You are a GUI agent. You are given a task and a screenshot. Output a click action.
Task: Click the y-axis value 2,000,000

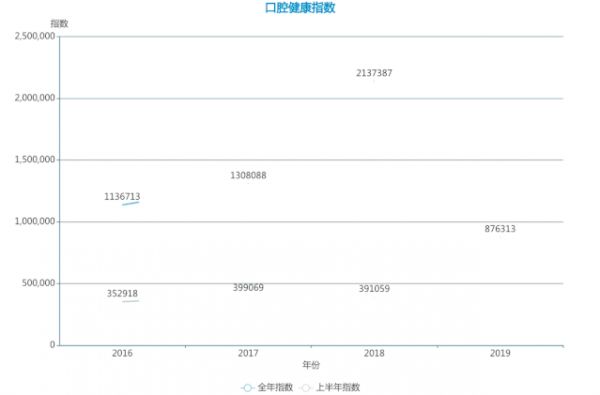click(35, 98)
